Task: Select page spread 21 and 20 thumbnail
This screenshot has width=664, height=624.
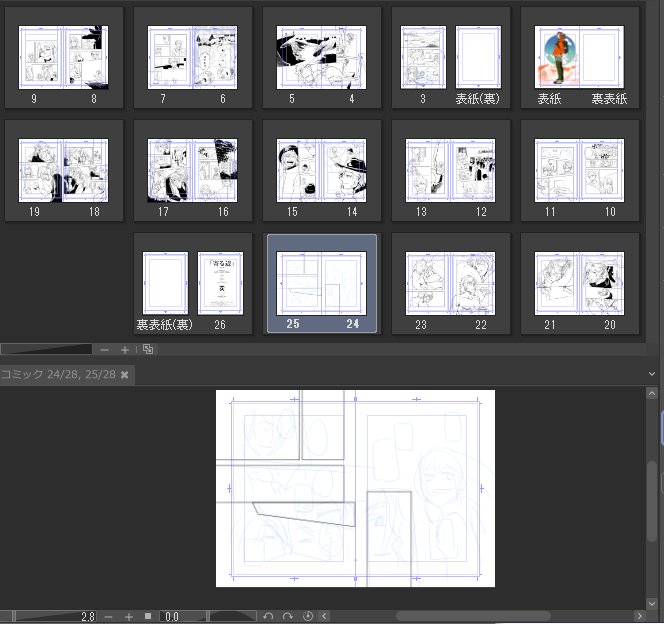Action: point(579,284)
